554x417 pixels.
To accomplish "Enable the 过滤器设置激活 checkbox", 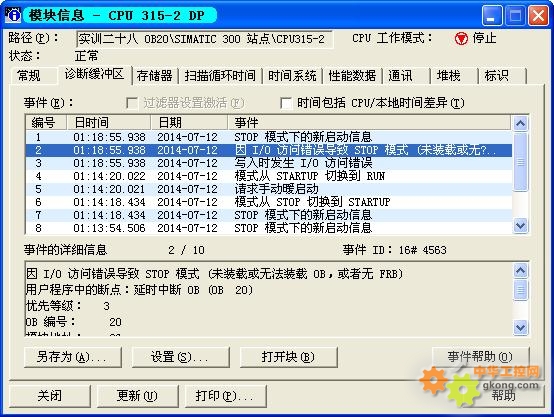I will 132,103.
